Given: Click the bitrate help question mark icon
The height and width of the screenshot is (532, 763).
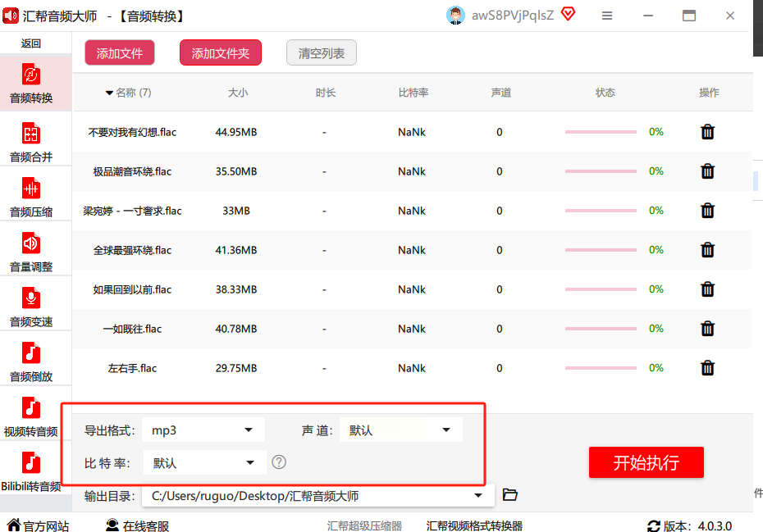Looking at the screenshot, I should tap(279, 462).
